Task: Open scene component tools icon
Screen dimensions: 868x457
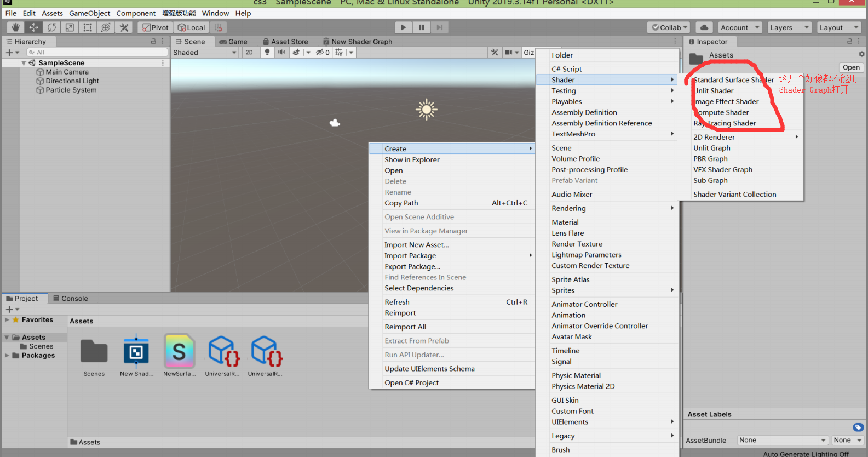Action: [x=495, y=52]
